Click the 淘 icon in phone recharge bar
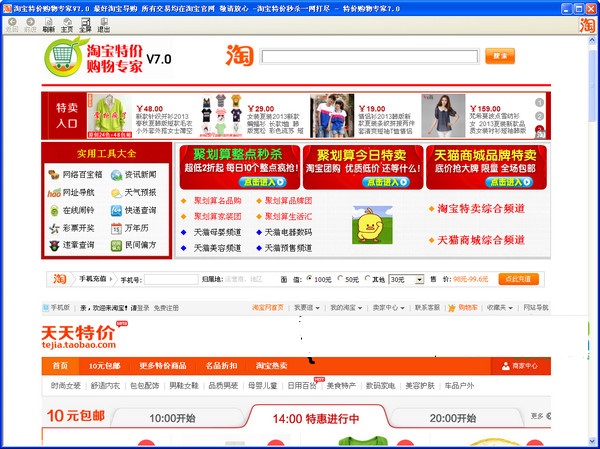 click(x=59, y=279)
